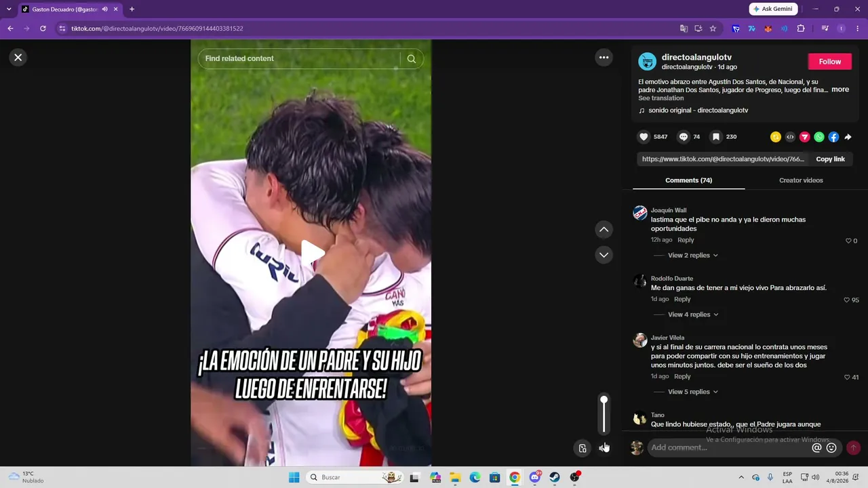This screenshot has width=868, height=488.
Task: Get the embed code icon
Action: (x=790, y=137)
